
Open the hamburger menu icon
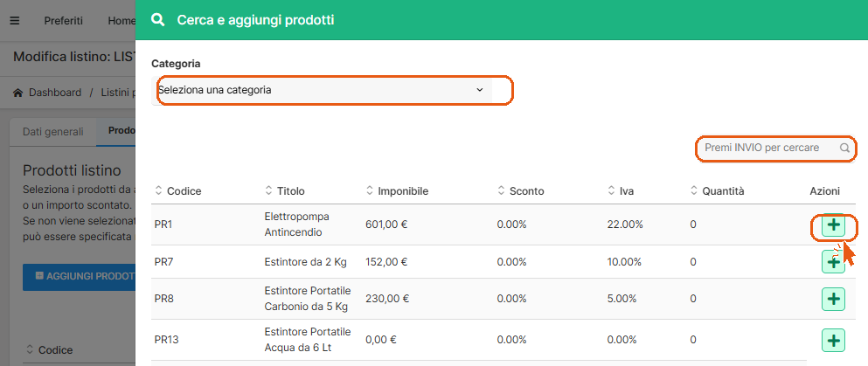click(15, 20)
